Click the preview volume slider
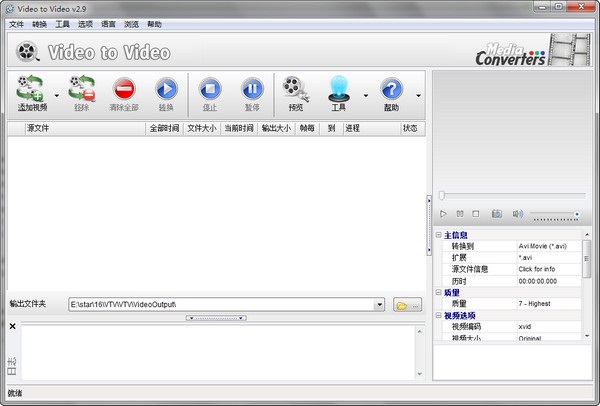This screenshot has width=600, height=406. pyautogui.click(x=555, y=215)
